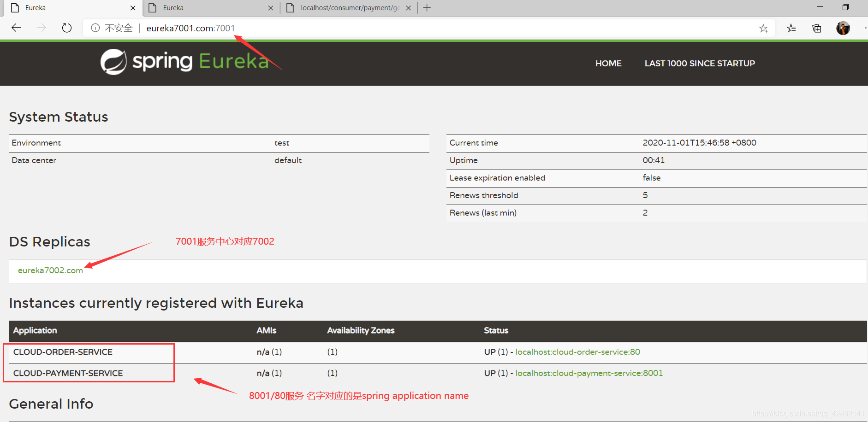Open localhost:cloud-payment-service:8001 instance link

tap(589, 373)
